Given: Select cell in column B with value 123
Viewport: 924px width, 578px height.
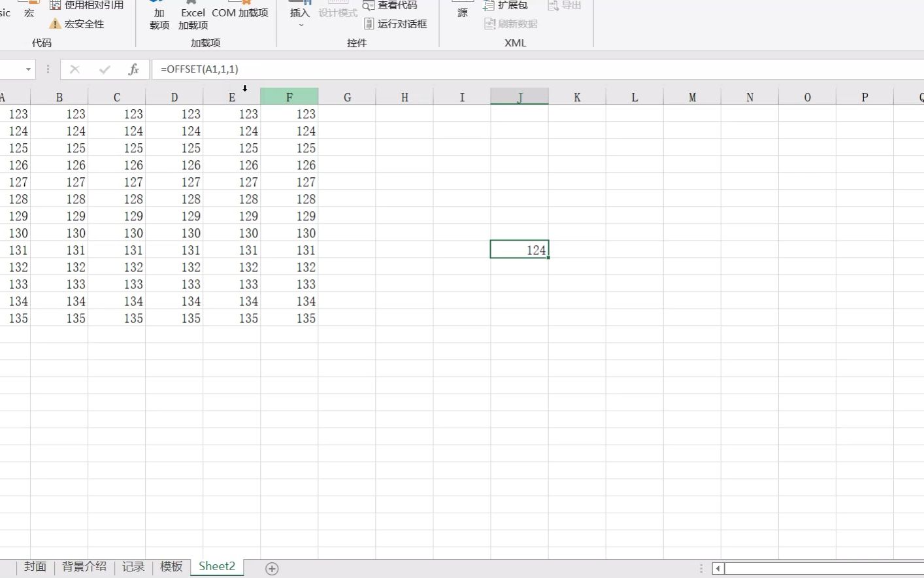Looking at the screenshot, I should tap(59, 114).
